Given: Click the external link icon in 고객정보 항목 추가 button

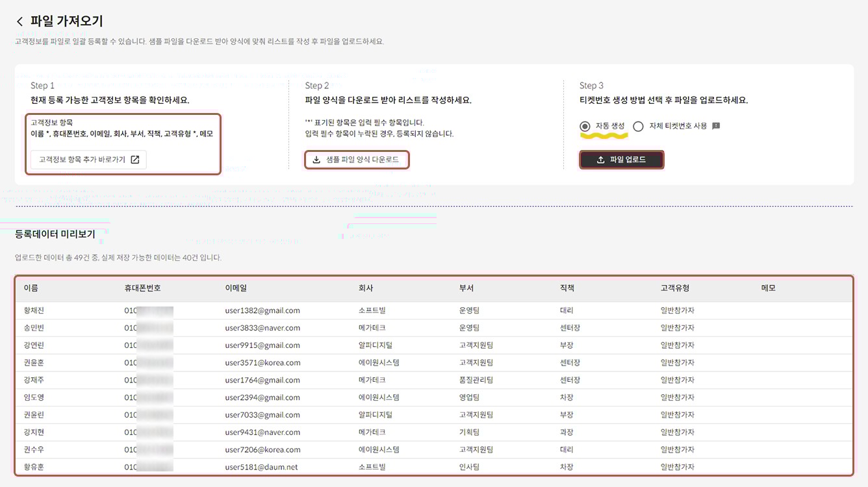Looking at the screenshot, I should 135,160.
